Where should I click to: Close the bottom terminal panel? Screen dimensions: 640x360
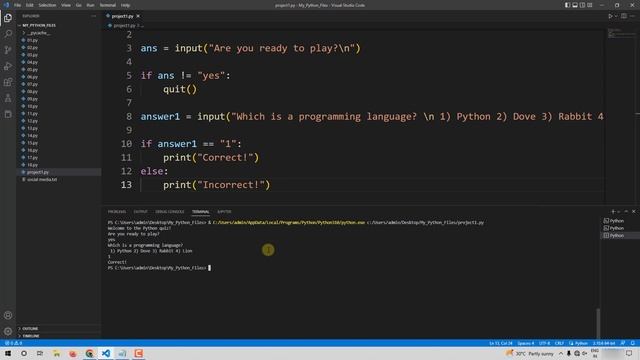(x=633, y=211)
